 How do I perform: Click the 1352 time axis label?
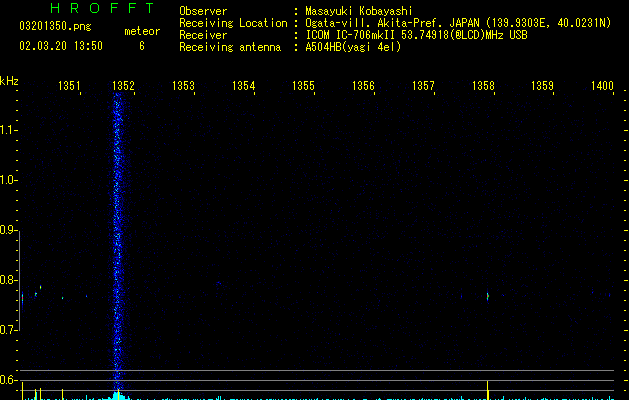123,86
